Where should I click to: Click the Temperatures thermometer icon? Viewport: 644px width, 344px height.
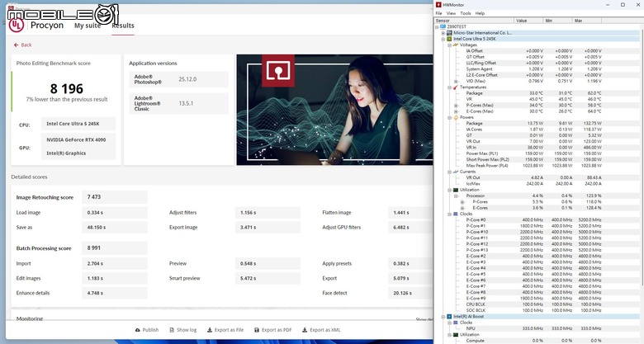pos(456,87)
